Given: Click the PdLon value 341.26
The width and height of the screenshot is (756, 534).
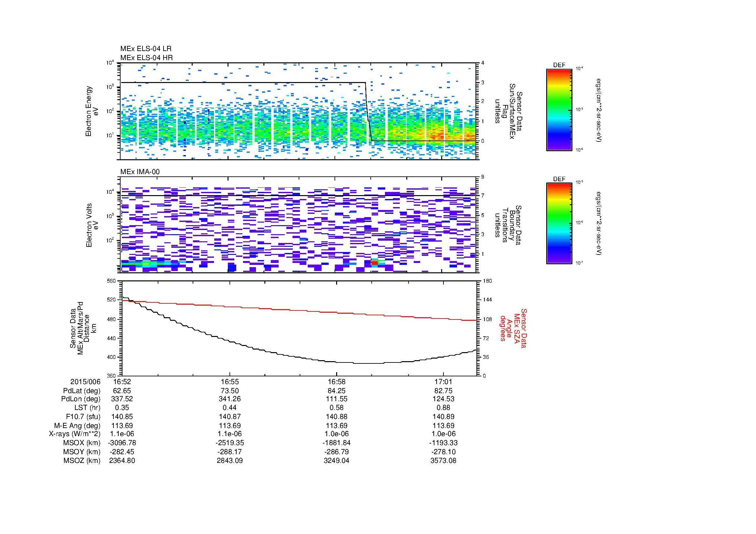Looking at the screenshot, I should 229,399.
